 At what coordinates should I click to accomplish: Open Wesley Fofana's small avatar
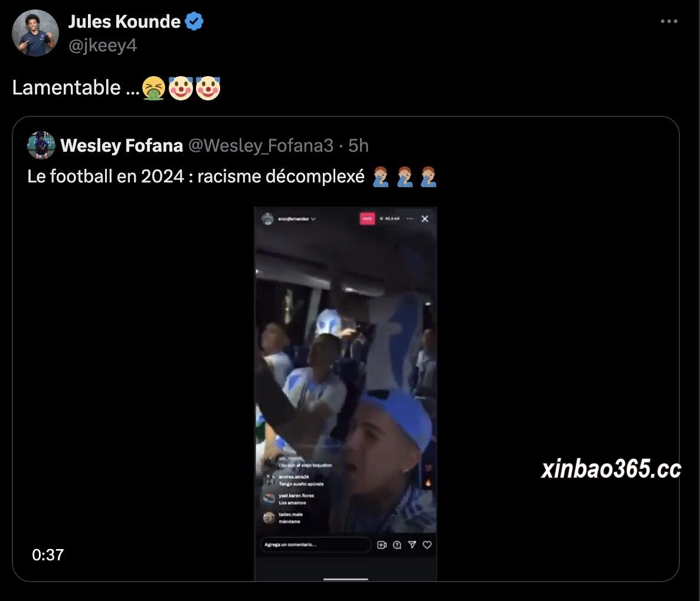coord(41,145)
